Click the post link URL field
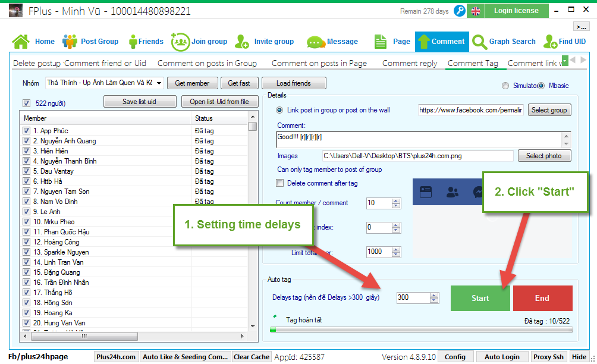 point(470,110)
